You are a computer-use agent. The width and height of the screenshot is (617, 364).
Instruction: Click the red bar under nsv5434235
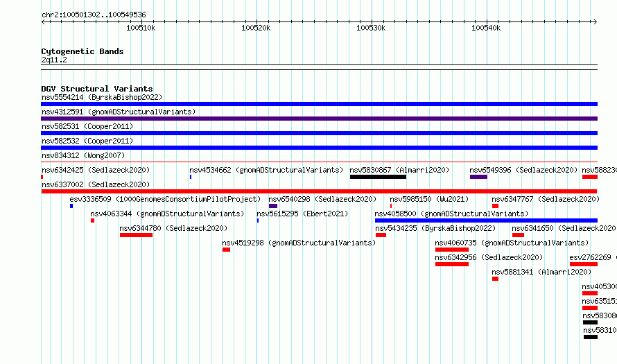point(381,235)
